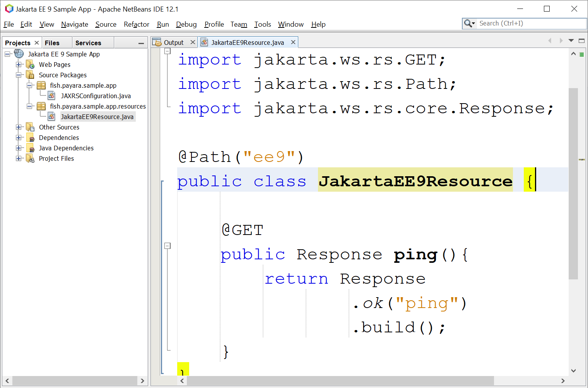Viewport: 588px width, 388px height.
Task: Click the search magnifier icon
Action: coord(468,24)
